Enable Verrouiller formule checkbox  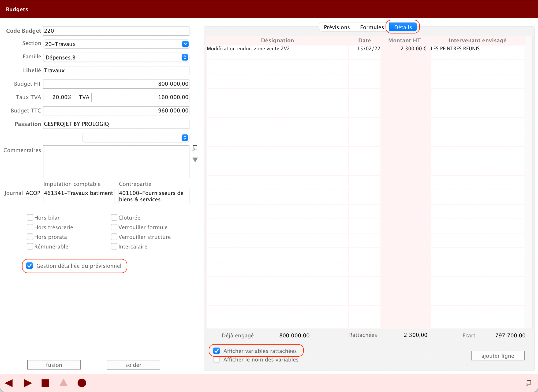[114, 227]
